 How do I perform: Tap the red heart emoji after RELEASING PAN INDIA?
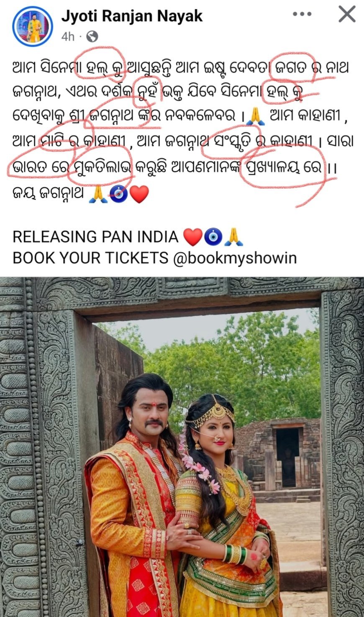(193, 237)
